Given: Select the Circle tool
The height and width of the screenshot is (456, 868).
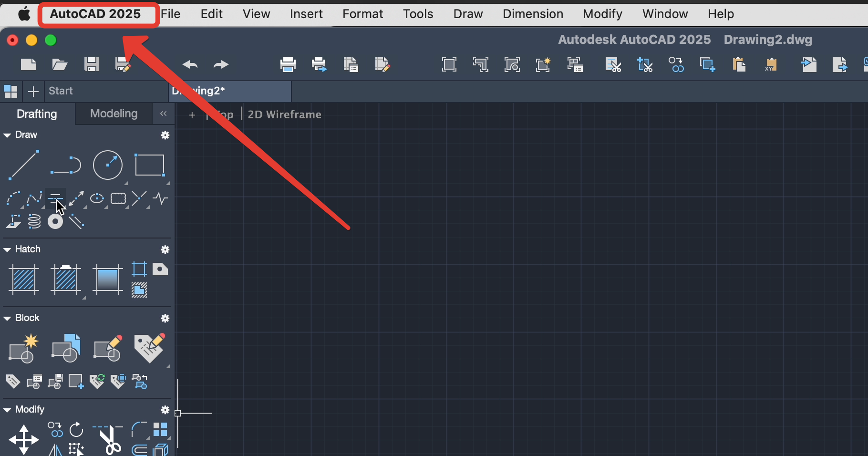Looking at the screenshot, I should 108,166.
